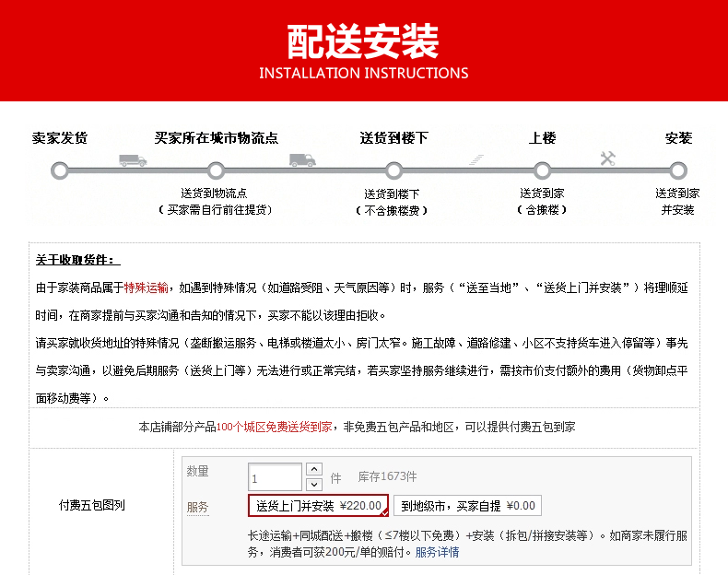Screen dimensions: 728x575
Task: Click the 服务 label
Action: [198, 507]
